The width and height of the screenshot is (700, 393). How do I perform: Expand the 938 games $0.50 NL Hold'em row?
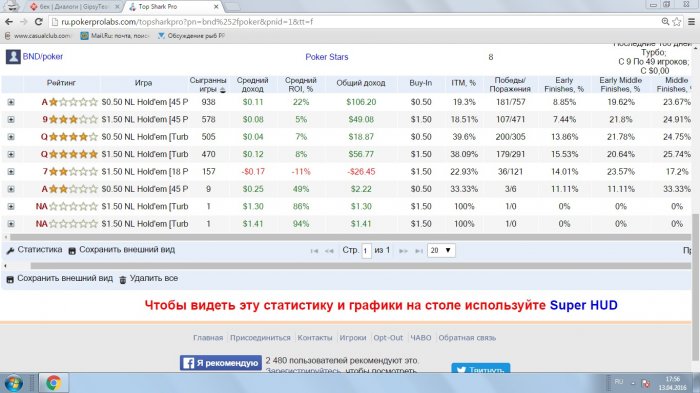11,102
